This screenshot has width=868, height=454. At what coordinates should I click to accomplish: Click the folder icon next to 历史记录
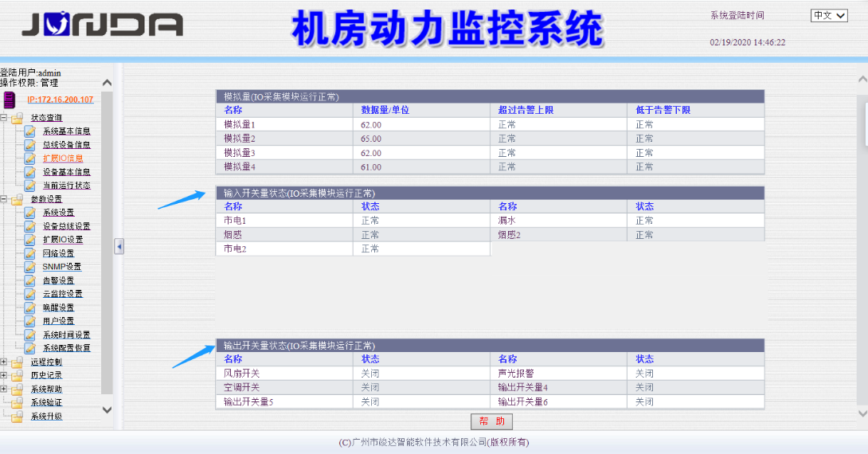click(18, 375)
